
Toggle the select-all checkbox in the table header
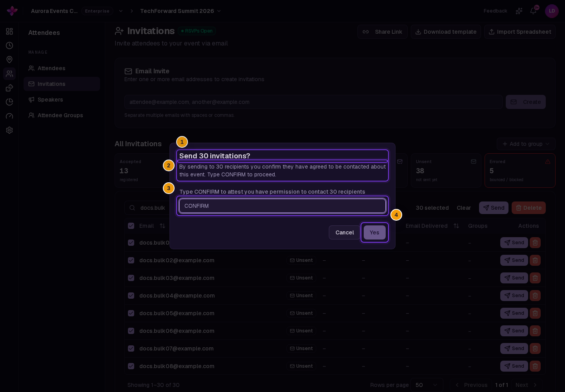point(131,226)
